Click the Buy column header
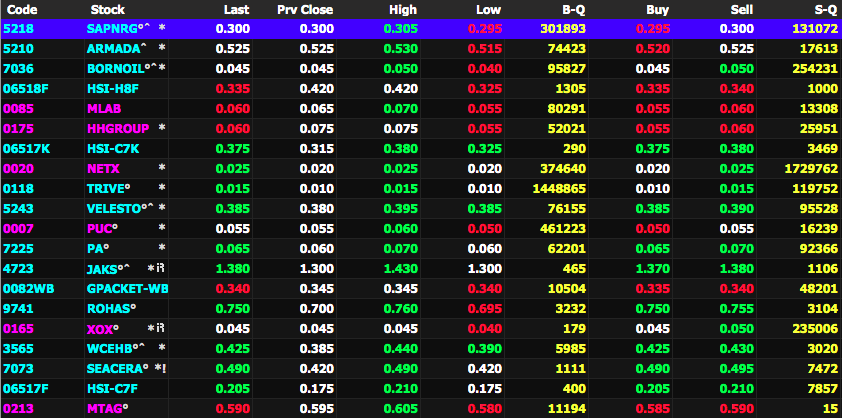 click(x=658, y=10)
